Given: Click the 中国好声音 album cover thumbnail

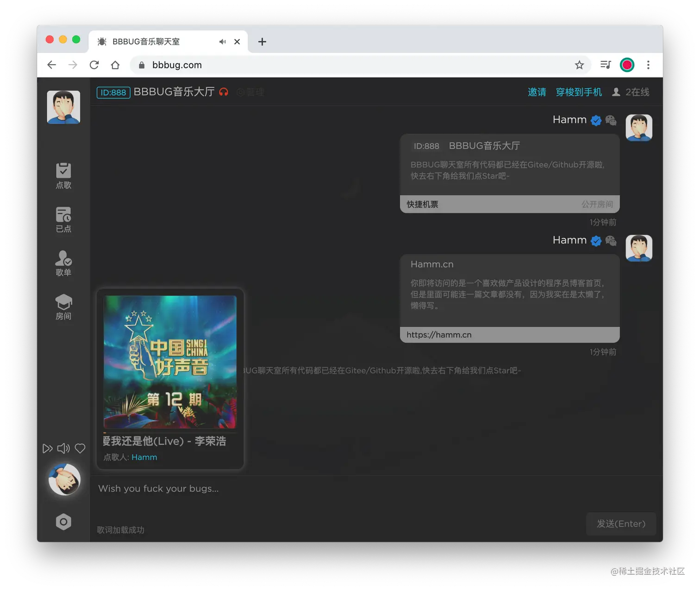Looking at the screenshot, I should click(x=170, y=362).
